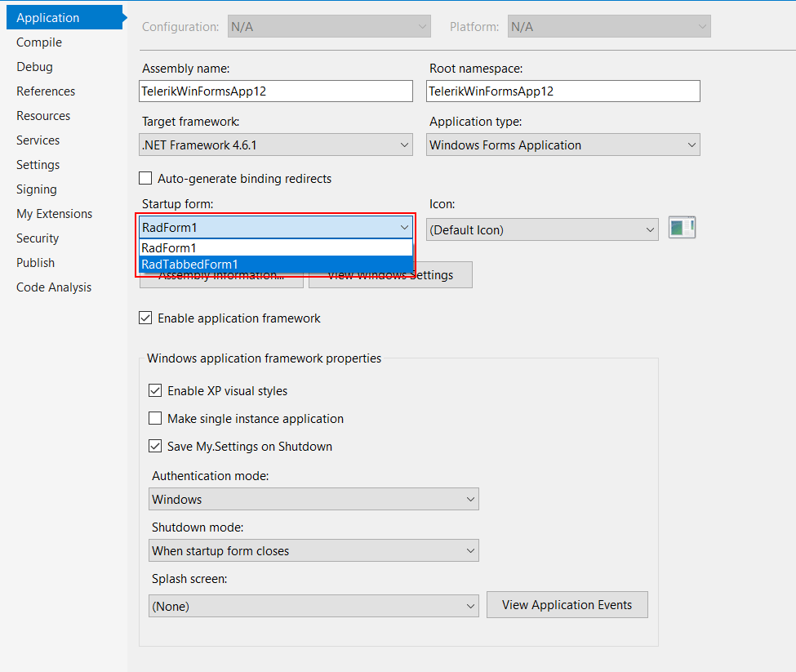796x672 pixels.
Task: Open the Icon selection dropdown
Action: (650, 229)
